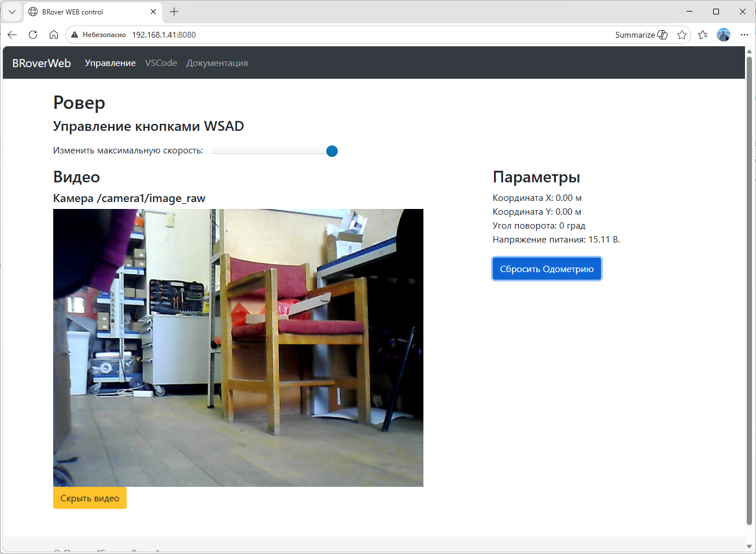Click the maximum speed slider handle
Screen dimensions: 756x554
(x=332, y=151)
